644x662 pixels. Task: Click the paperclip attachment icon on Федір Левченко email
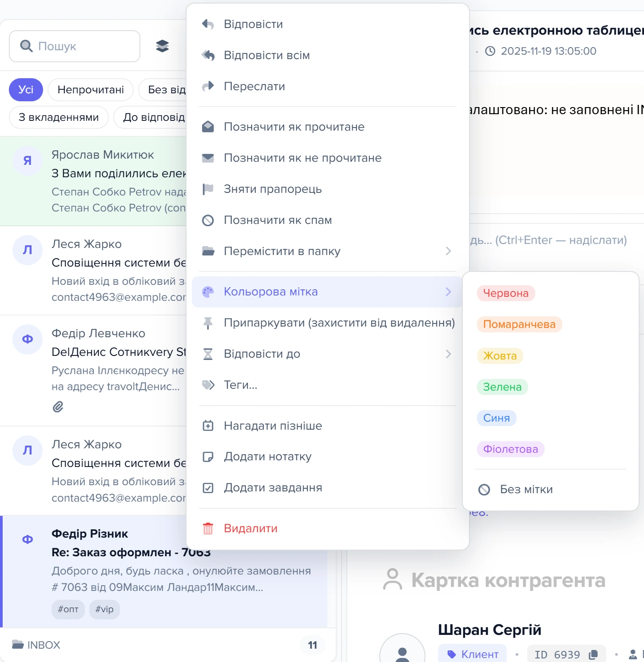[x=58, y=407]
